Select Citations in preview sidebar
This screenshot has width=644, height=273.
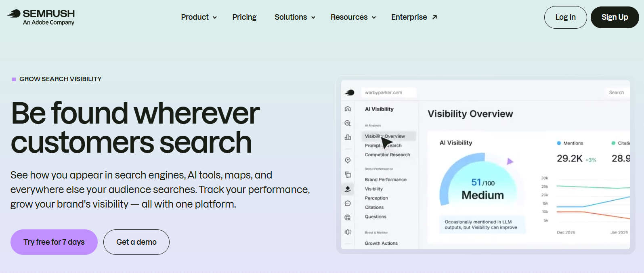tap(374, 208)
